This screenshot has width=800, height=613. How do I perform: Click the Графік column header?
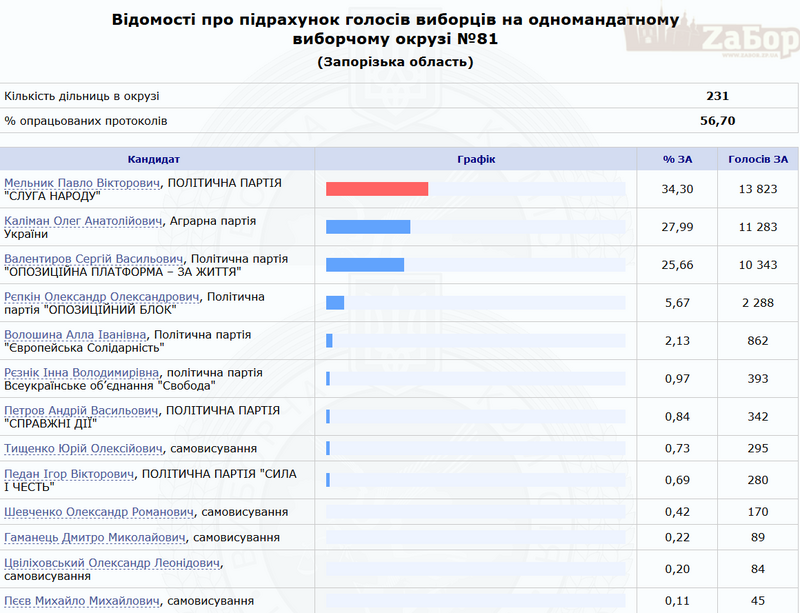click(475, 159)
